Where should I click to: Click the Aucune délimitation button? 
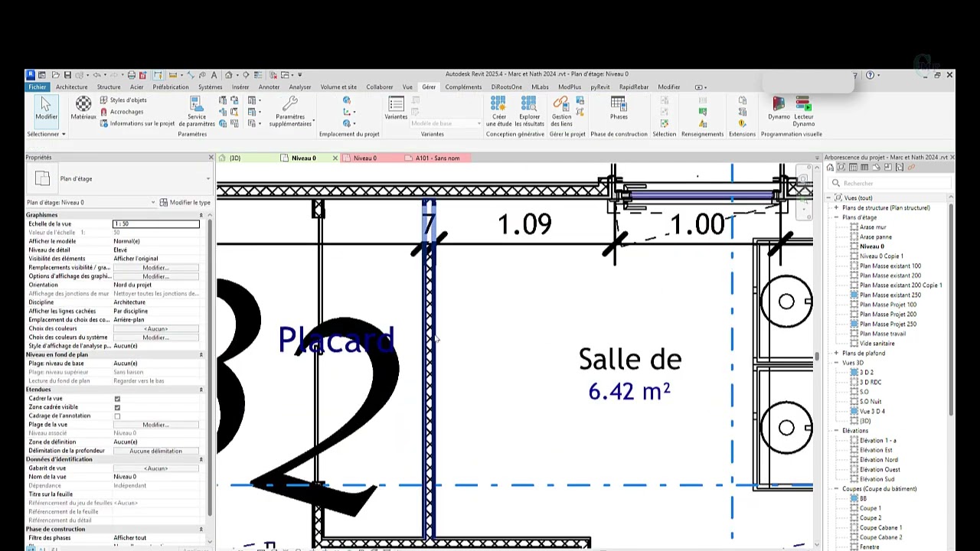pos(156,451)
